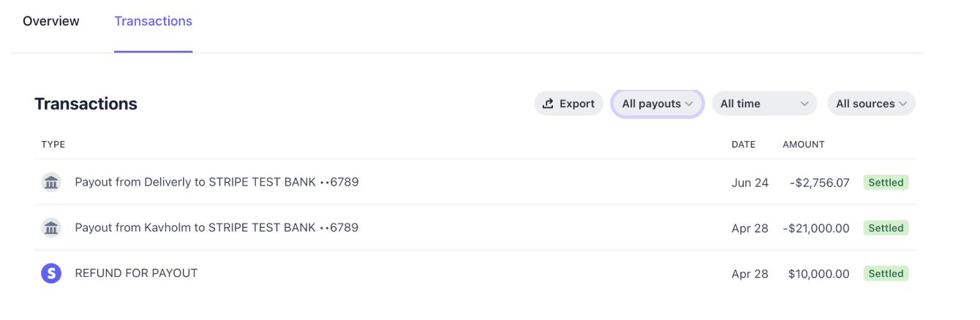The height and width of the screenshot is (320, 980).
Task: Open the All time date filter
Action: (764, 104)
